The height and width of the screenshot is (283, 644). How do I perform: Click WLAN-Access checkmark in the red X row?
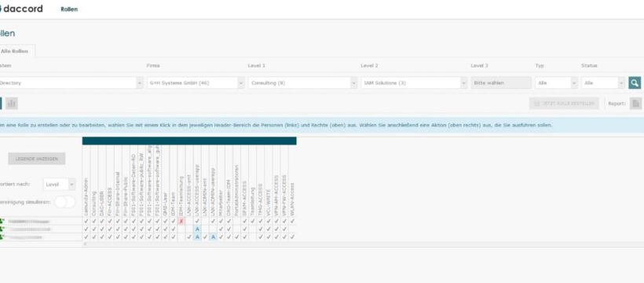click(x=292, y=221)
